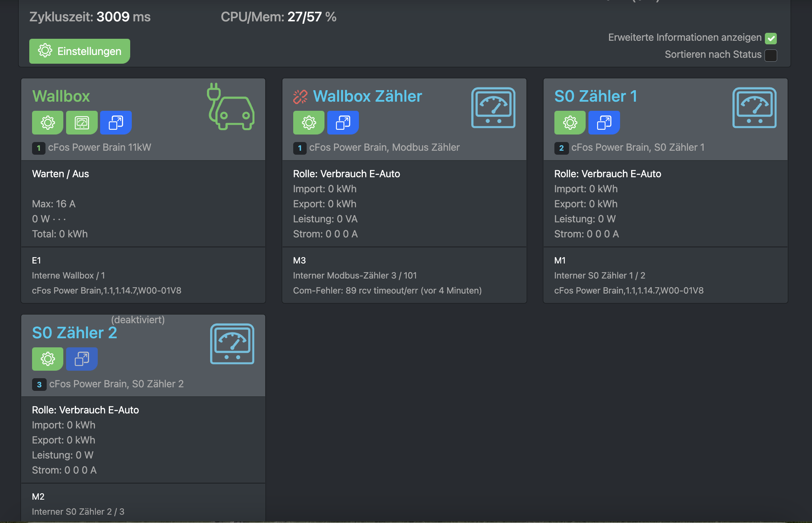Click 'Max: 16 A' in Wallbox card
812x523 pixels.
54,204
